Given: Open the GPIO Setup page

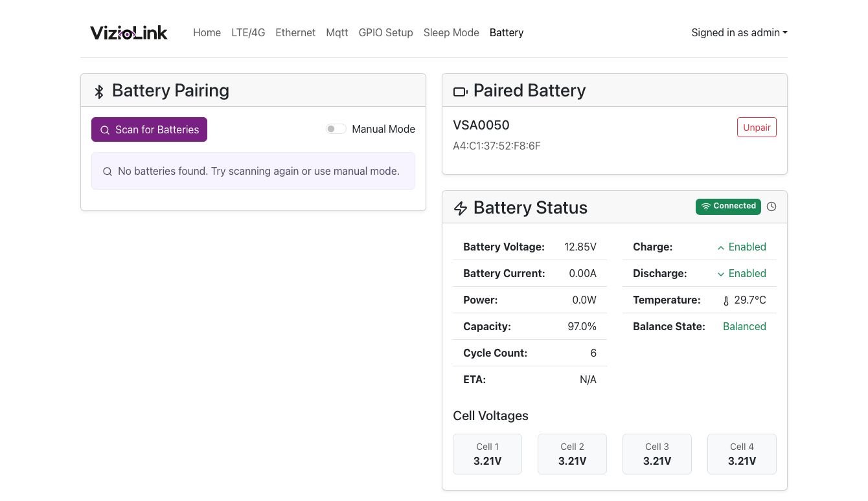Looking at the screenshot, I should (385, 32).
